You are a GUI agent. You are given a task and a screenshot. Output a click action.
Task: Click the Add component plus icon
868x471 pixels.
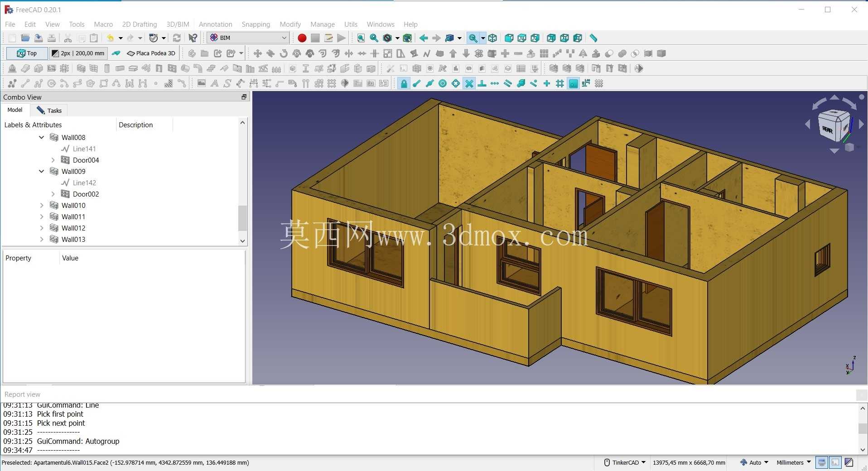[x=505, y=53]
